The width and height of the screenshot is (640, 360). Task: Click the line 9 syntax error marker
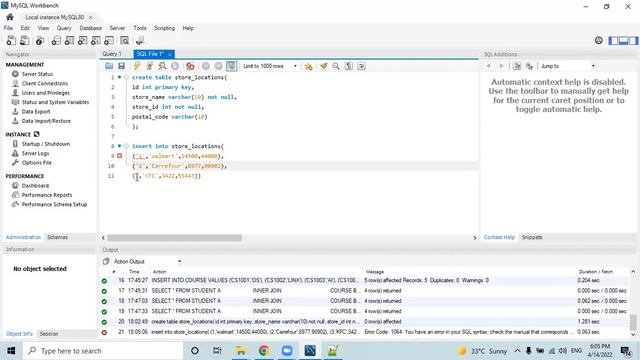[119, 156]
